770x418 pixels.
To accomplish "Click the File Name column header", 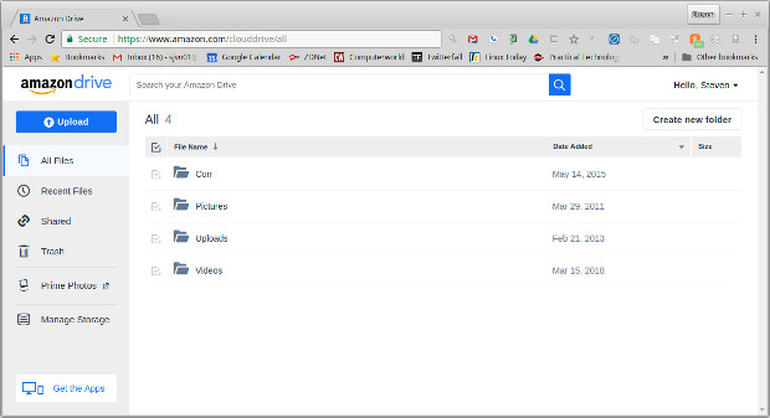I will (191, 147).
